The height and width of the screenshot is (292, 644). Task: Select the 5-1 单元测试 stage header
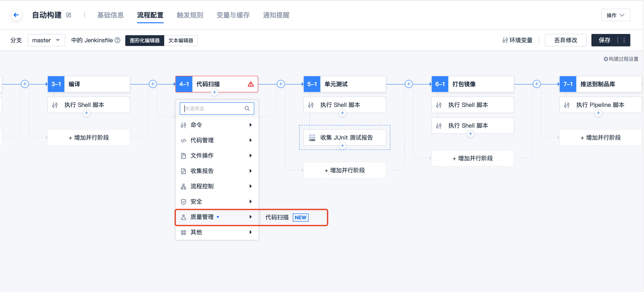(345, 84)
